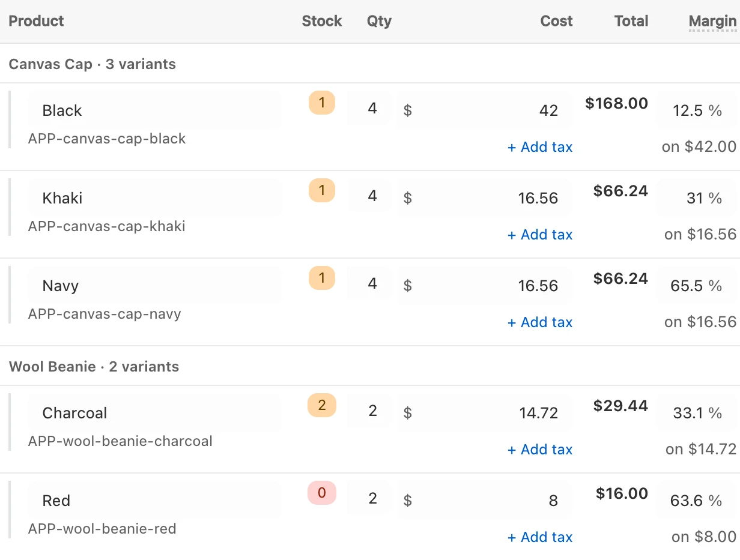Click the $16.00 total value

pyautogui.click(x=622, y=494)
